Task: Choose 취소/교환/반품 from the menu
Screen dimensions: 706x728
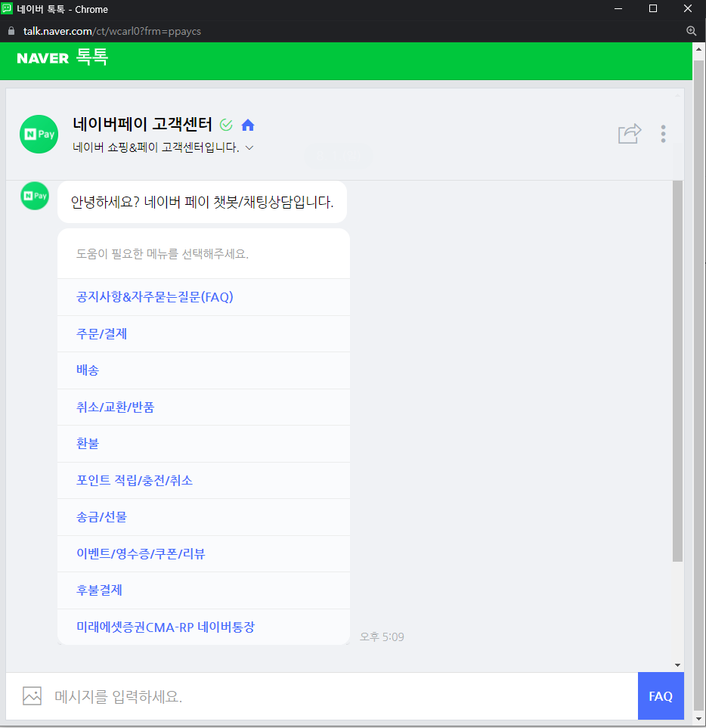Action: 204,407
